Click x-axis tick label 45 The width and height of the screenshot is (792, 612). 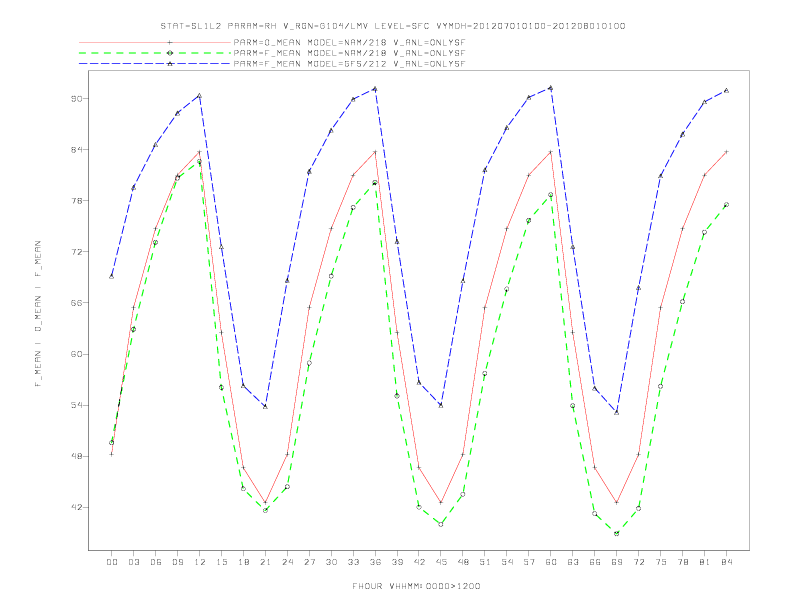point(441,562)
